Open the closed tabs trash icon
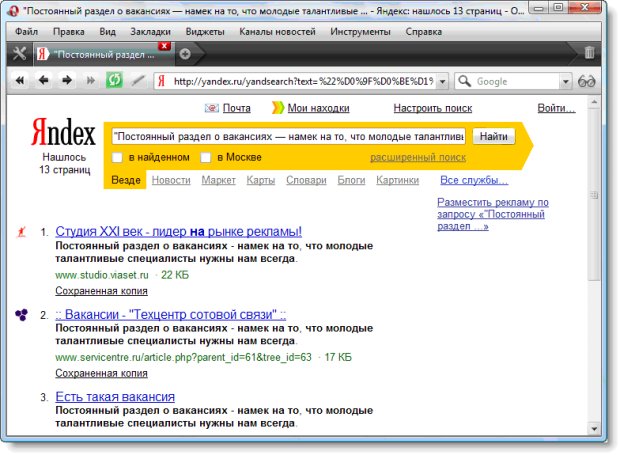 pyautogui.click(x=589, y=53)
